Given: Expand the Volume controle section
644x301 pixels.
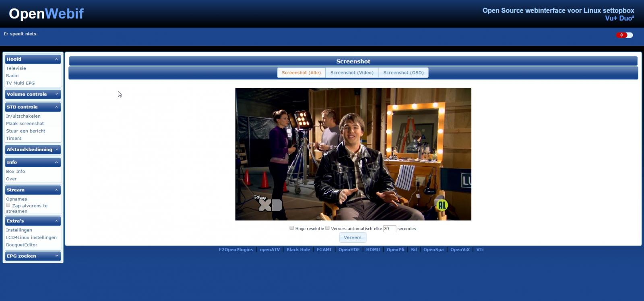Looking at the screenshot, I should click(33, 94).
